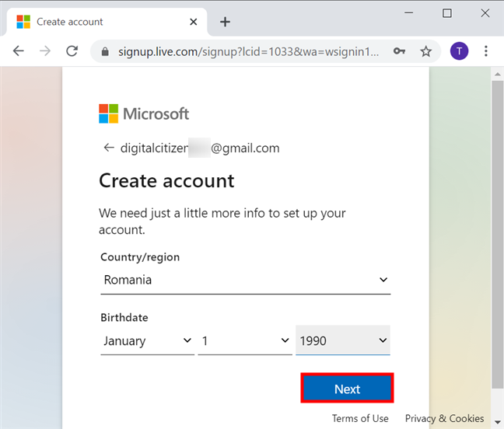
Task: Open the birth day dropdown
Action: pyautogui.click(x=244, y=340)
